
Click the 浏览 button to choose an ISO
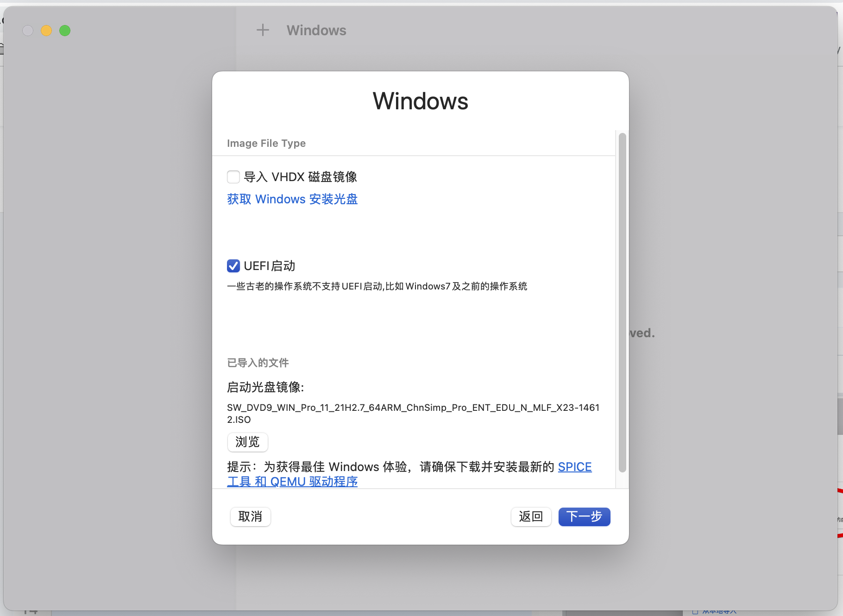click(x=248, y=442)
